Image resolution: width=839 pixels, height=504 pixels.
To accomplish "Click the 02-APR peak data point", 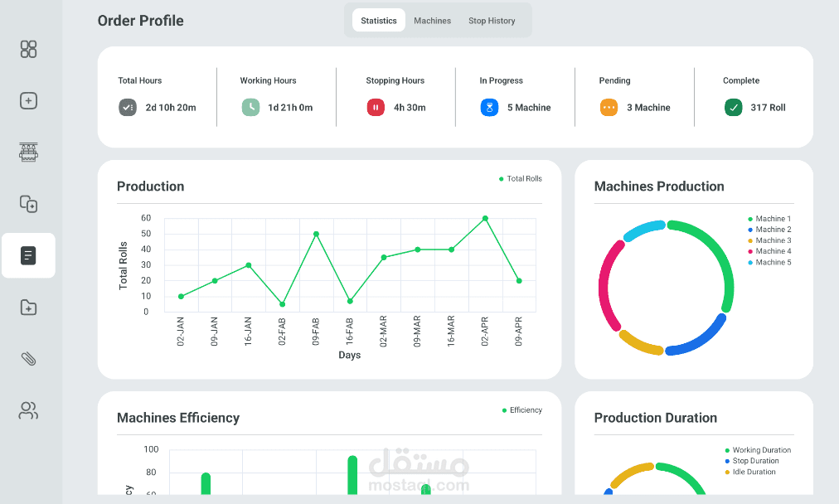I will pos(485,218).
